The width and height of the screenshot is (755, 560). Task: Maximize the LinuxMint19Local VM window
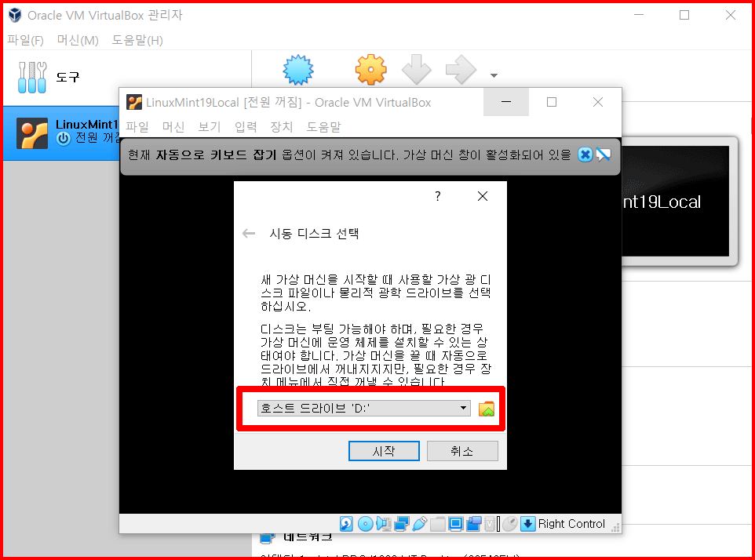(552, 102)
